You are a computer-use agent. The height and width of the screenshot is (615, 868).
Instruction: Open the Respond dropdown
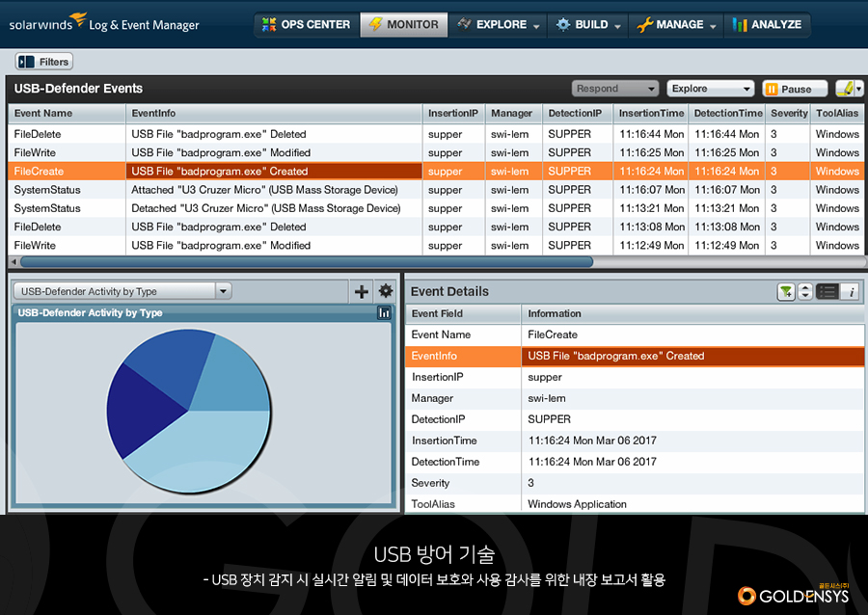pos(615,89)
